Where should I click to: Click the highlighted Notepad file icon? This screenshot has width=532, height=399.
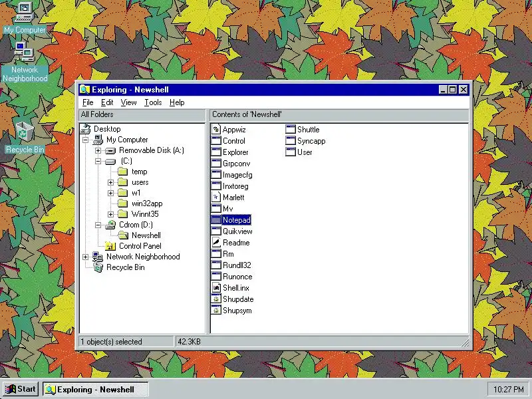click(x=215, y=220)
